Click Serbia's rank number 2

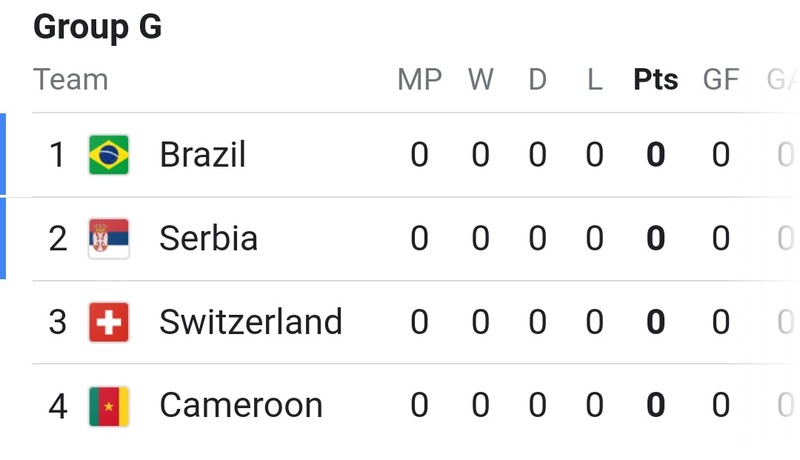(x=58, y=238)
